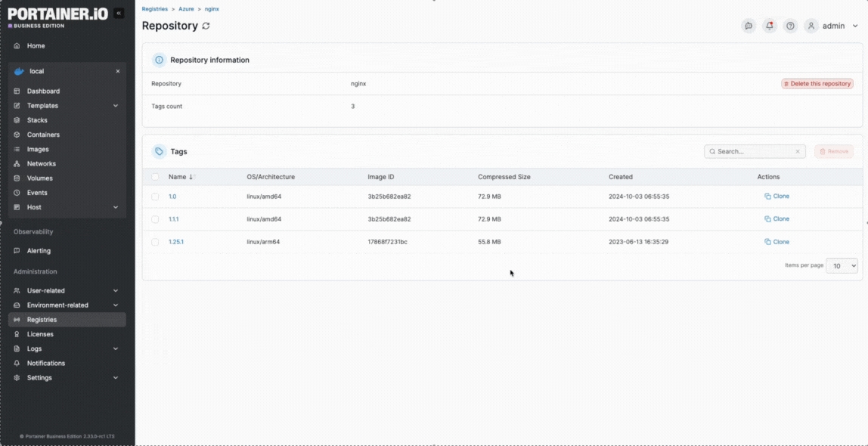Clear the search field using X icon

click(x=797, y=152)
